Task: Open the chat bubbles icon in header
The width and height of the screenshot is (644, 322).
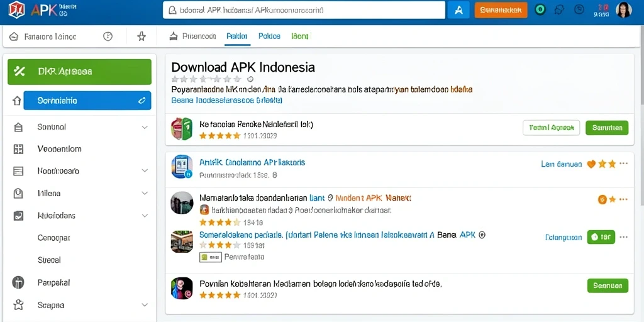Action: 559,10
